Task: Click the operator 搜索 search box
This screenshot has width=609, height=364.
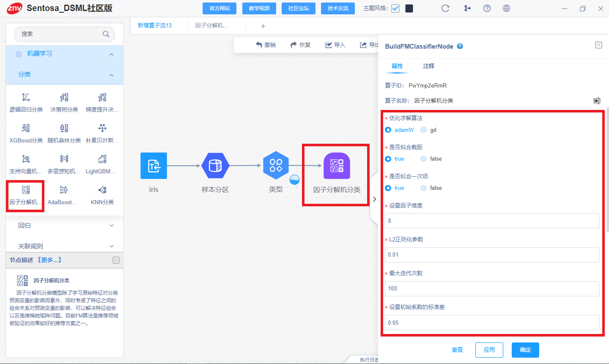Action: [64, 34]
